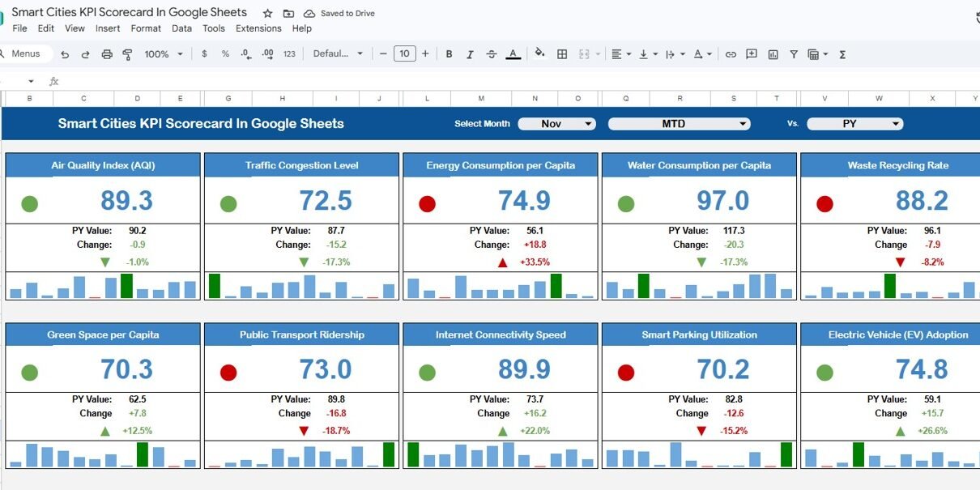The image size is (980, 490).
Task: Open the Borders tool
Action: pyautogui.click(x=562, y=54)
